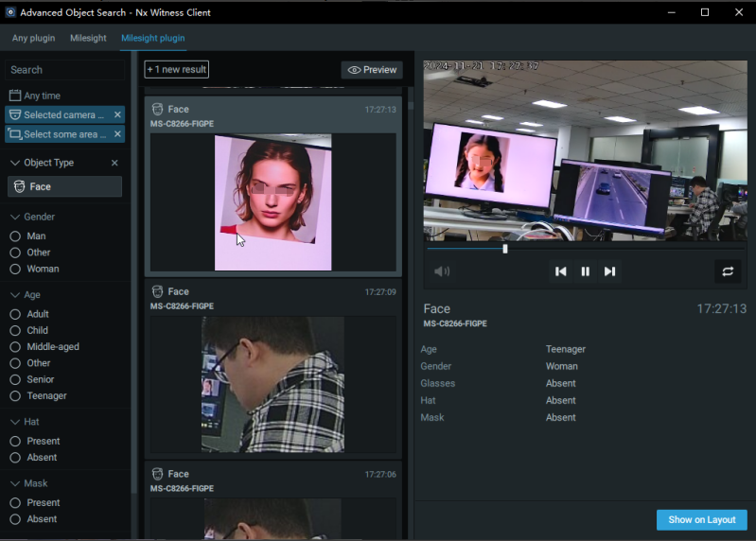Screen dimensions: 756x541
Task: Load the +1 new result button
Action: click(177, 69)
